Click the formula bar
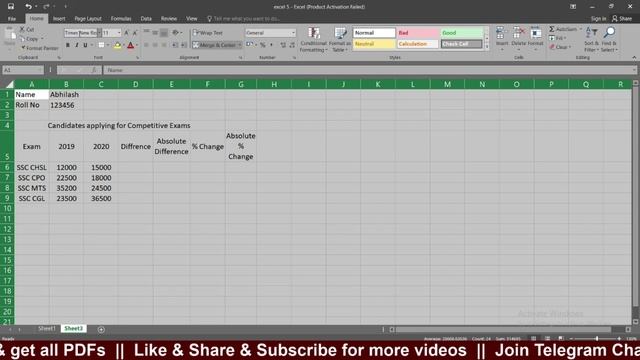 tap(369, 70)
